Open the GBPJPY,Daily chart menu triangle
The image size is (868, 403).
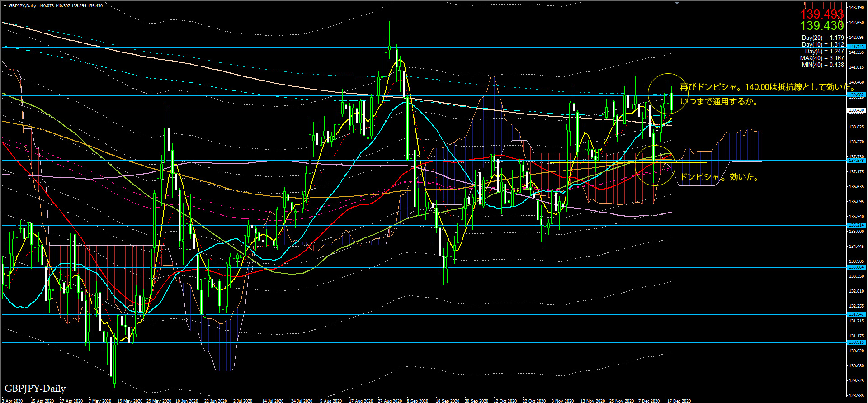5,6
